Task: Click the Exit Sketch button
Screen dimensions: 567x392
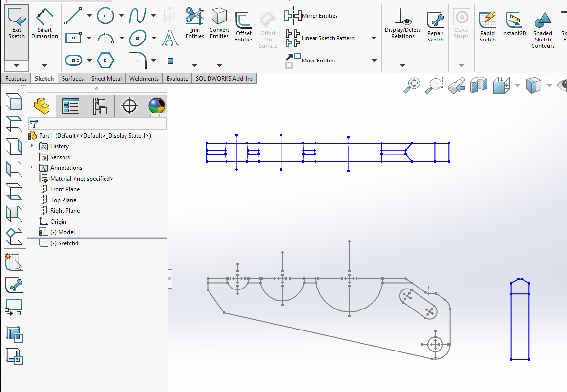Action: (x=17, y=24)
